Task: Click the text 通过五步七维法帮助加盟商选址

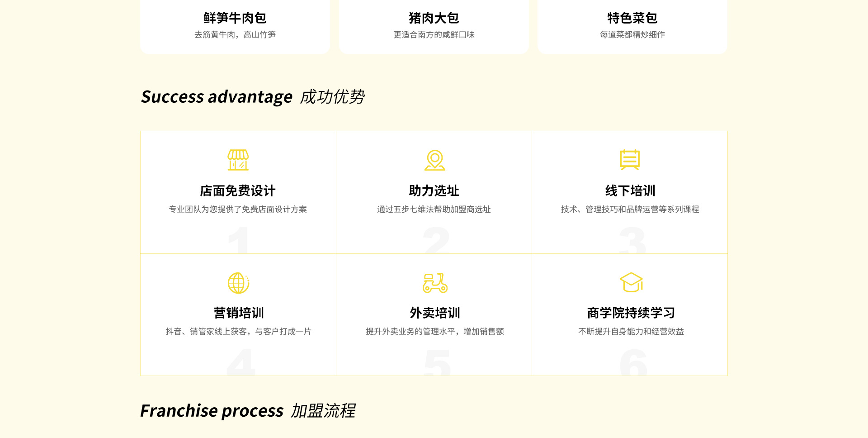Action: coord(434,209)
